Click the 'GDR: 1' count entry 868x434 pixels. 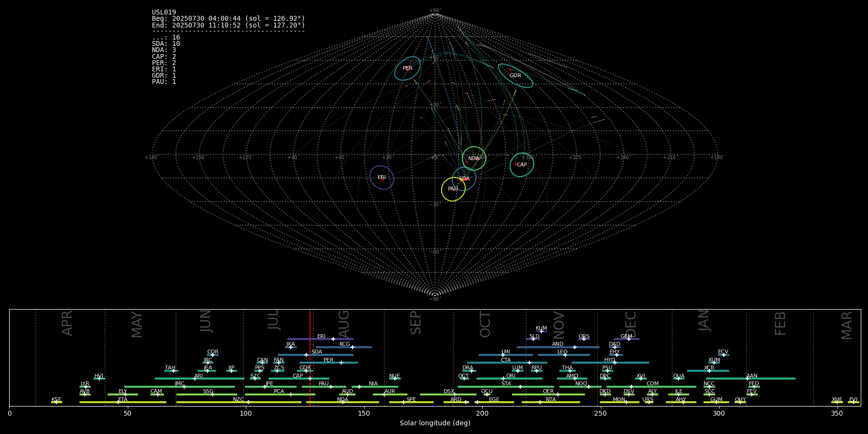pos(164,75)
